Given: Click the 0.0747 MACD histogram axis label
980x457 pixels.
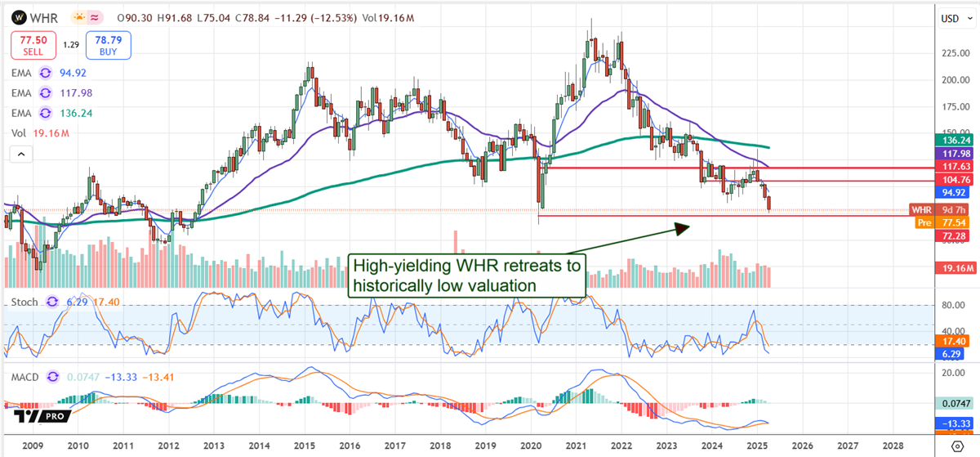Looking at the screenshot, I should [955, 404].
